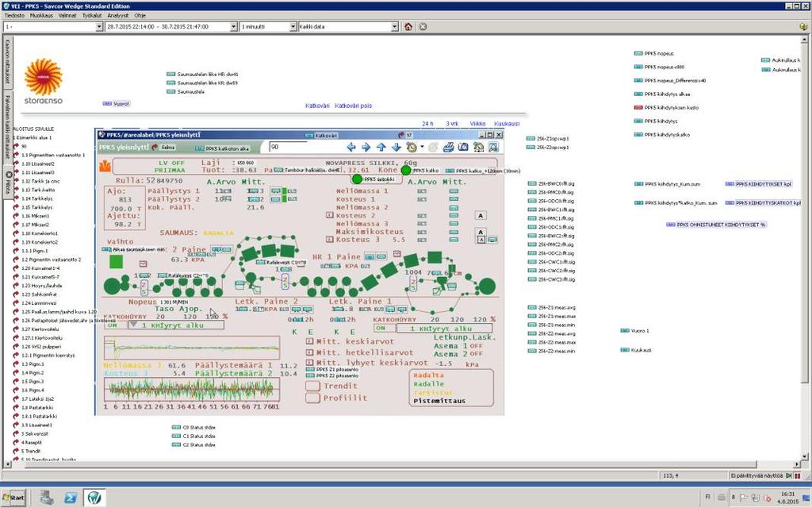Toggle the Mitt. hetkellisarvot checkbox

coord(310,352)
